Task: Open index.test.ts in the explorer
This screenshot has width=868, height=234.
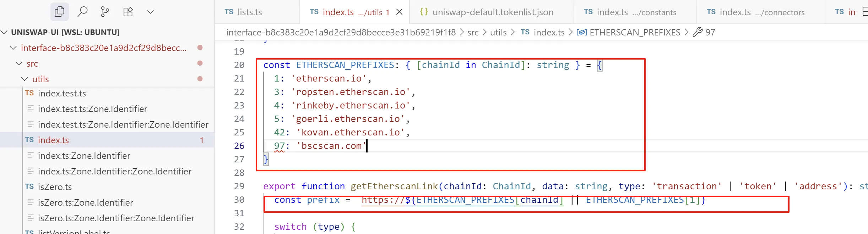Action: click(x=62, y=93)
